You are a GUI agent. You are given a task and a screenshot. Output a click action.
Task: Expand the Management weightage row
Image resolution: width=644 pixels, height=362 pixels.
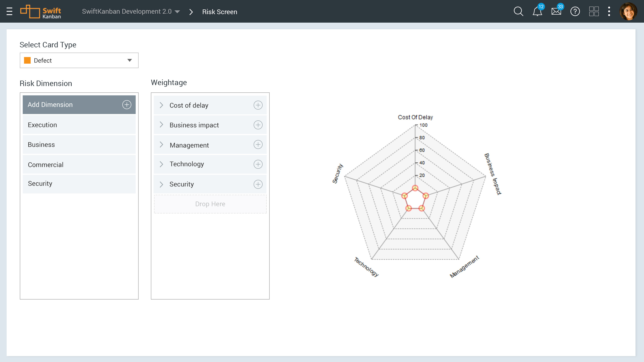coord(161,145)
